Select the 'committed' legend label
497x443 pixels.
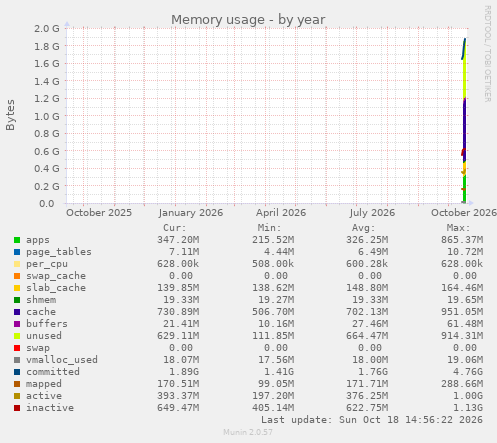(53, 372)
